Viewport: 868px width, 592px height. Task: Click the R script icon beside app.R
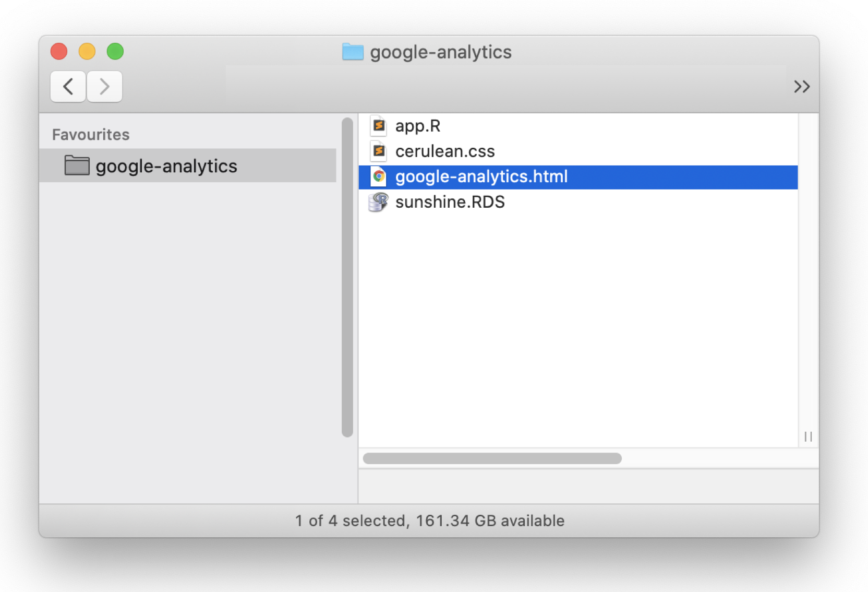point(379,126)
